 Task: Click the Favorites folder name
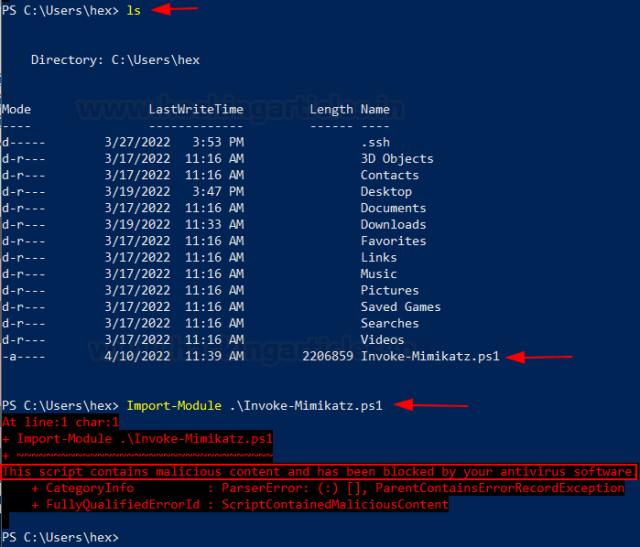click(393, 241)
